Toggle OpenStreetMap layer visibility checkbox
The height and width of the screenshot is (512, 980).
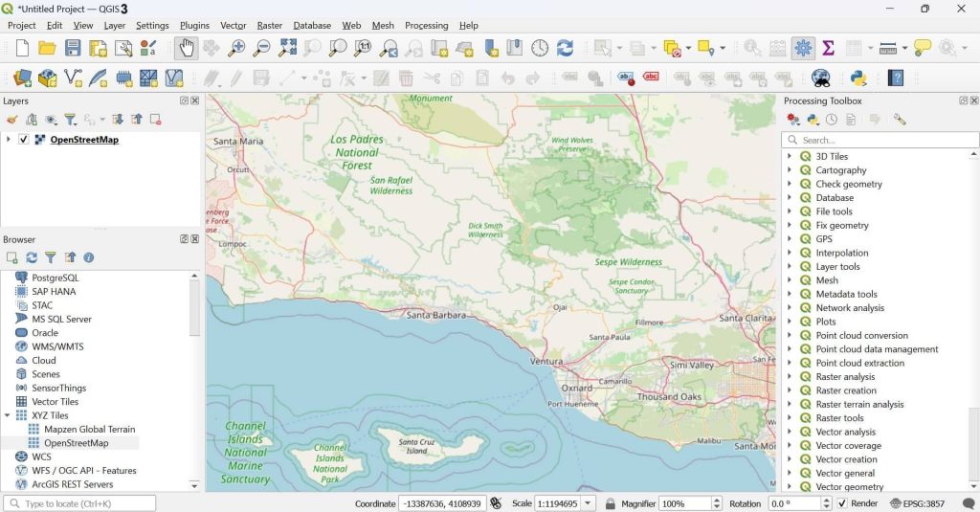(24, 140)
